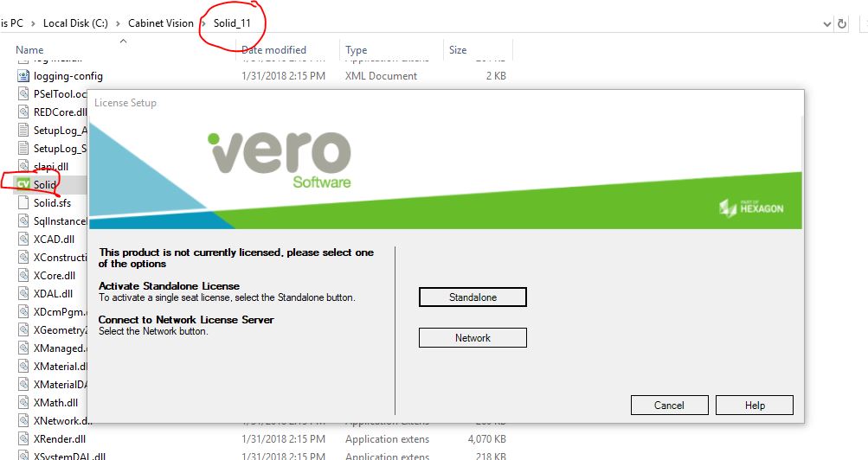Go to Cabinet Vision folder in breadcrumb

[x=161, y=23]
